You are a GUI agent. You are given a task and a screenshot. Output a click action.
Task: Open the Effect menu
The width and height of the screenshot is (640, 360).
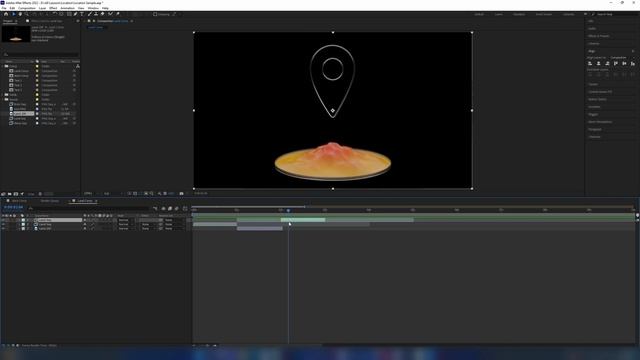[x=53, y=8]
